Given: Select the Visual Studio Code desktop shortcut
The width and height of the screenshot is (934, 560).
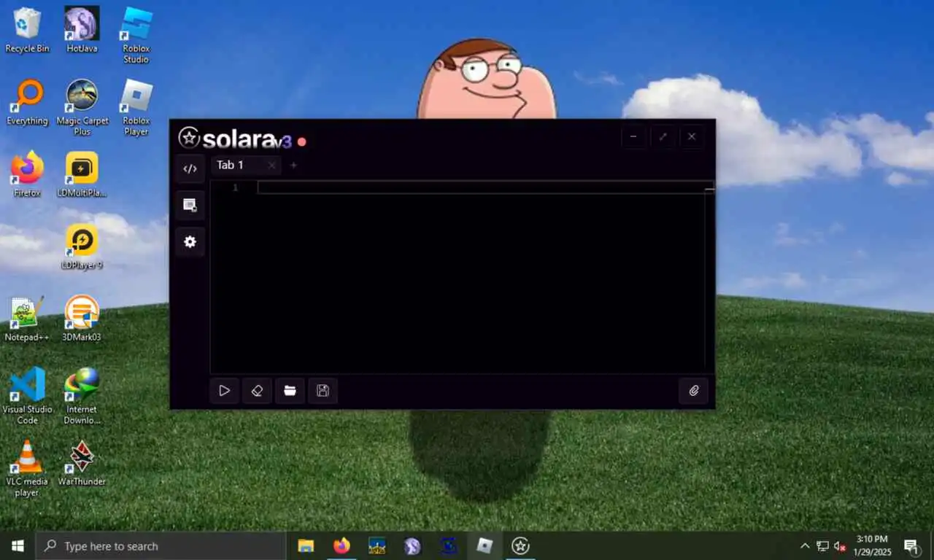Looking at the screenshot, I should 27,396.
